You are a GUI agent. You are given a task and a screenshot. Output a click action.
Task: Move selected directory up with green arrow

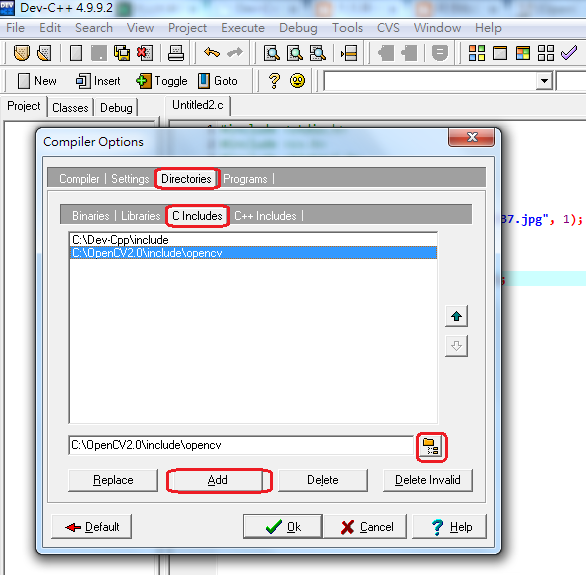pos(456,316)
